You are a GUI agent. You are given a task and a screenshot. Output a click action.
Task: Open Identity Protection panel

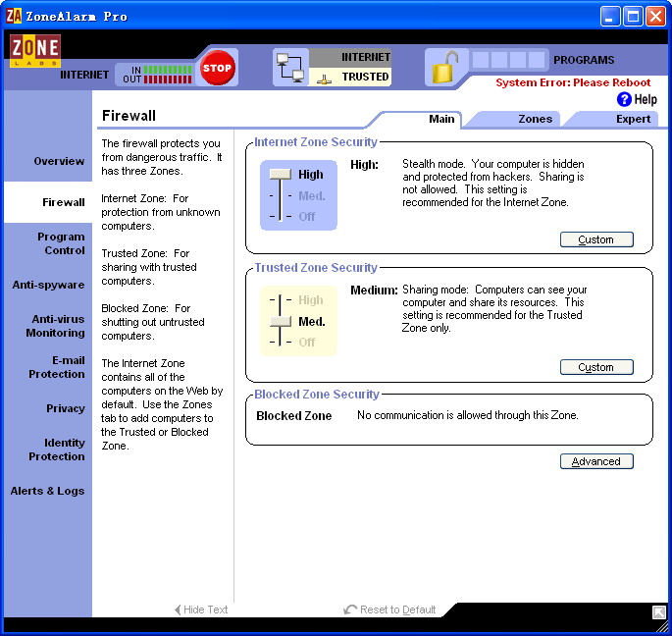click(57, 450)
